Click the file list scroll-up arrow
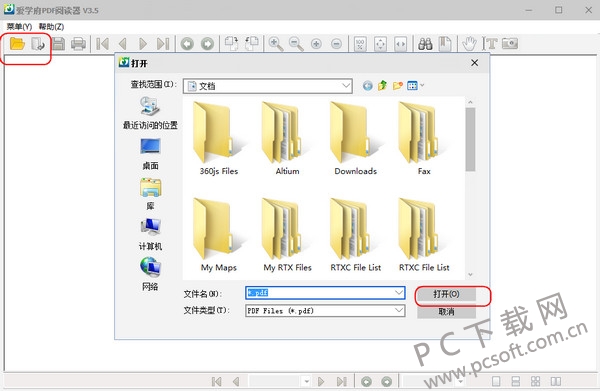 coord(471,102)
